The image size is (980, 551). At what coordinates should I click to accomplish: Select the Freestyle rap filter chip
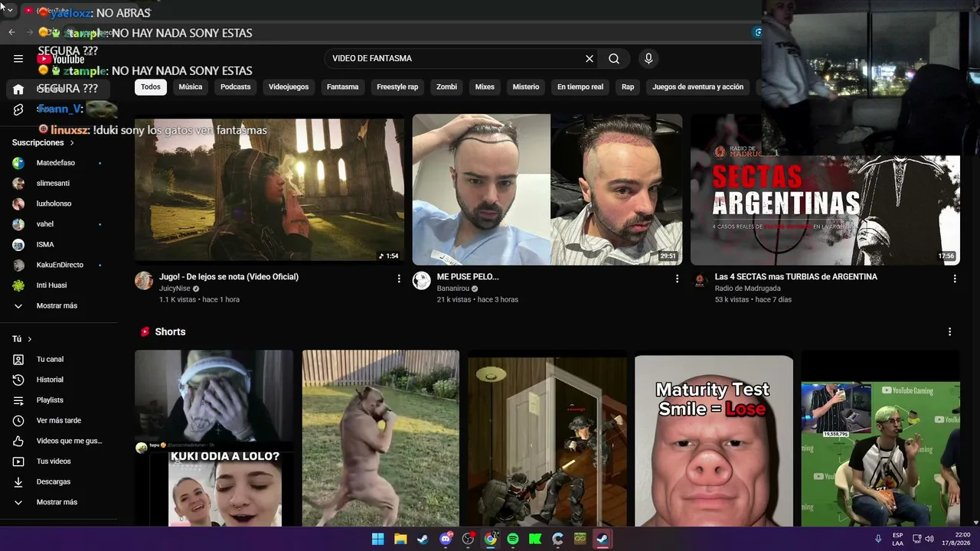click(397, 87)
